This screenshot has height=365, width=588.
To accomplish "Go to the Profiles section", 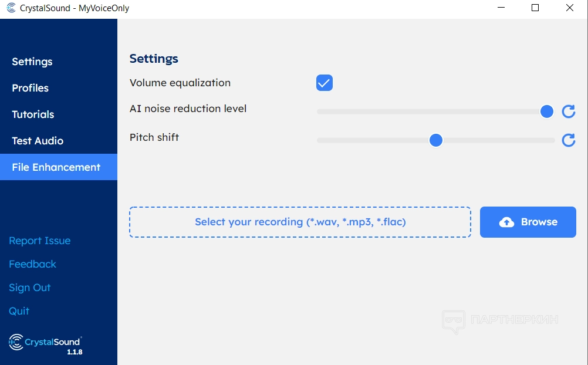I will click(x=31, y=88).
